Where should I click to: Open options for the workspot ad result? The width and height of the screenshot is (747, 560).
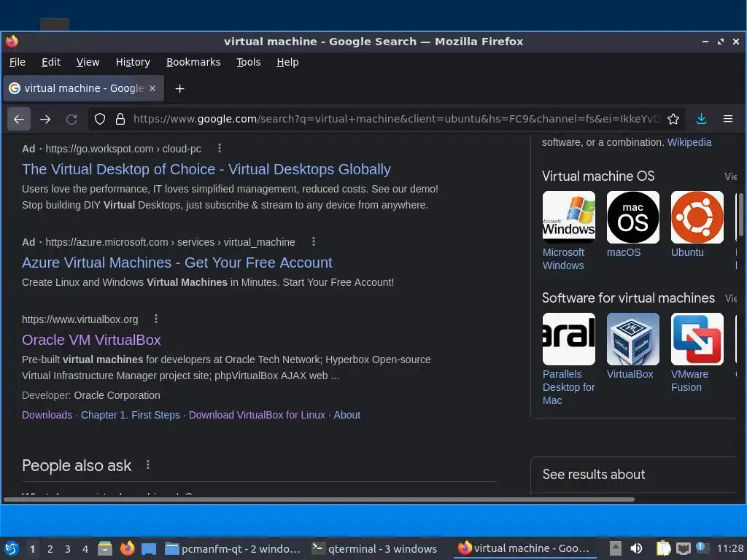(x=219, y=148)
